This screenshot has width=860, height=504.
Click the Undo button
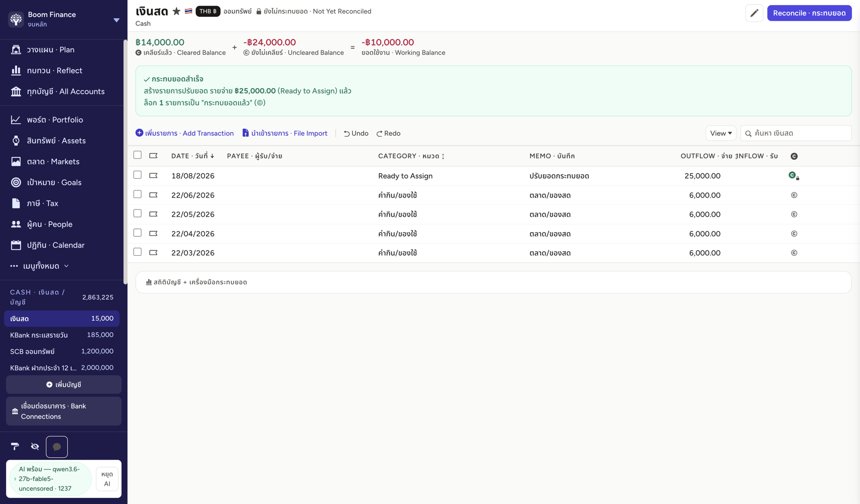click(x=356, y=133)
